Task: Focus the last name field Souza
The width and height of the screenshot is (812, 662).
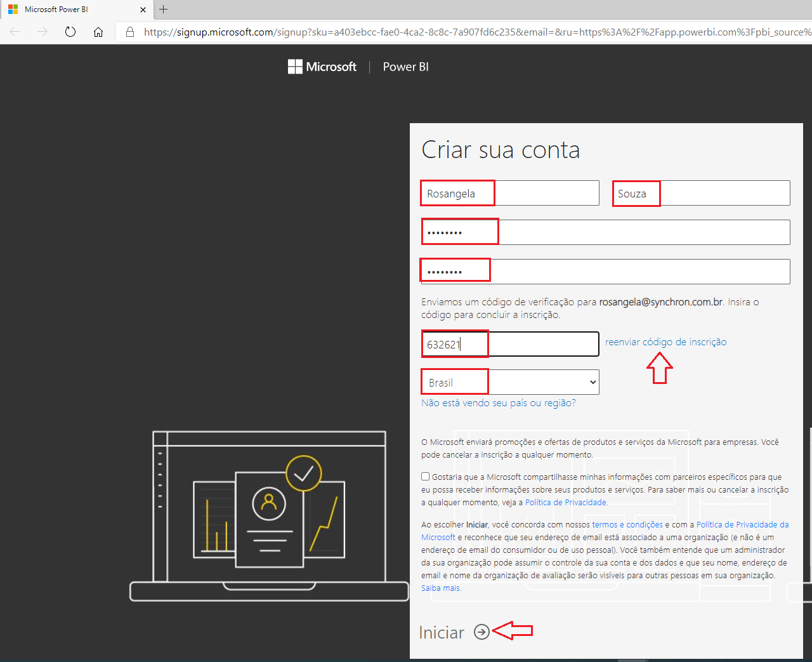Action: pyautogui.click(x=701, y=193)
